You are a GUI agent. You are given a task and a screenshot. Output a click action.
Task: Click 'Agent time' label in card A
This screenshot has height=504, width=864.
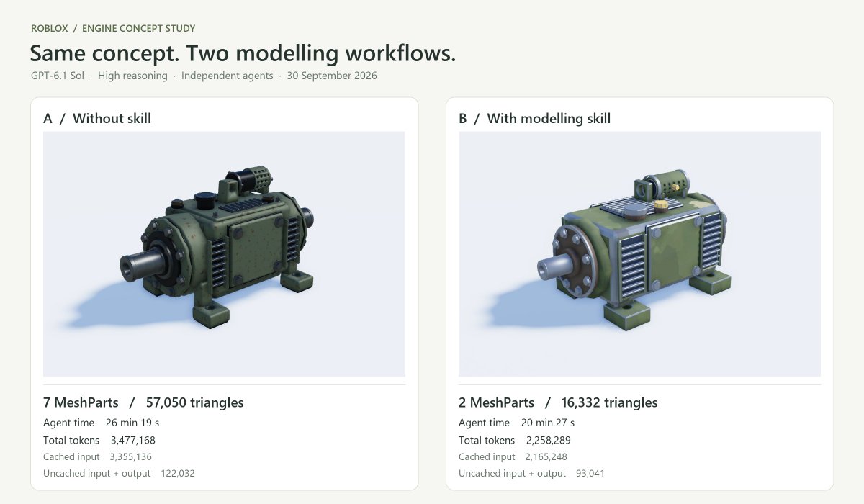tap(69, 423)
